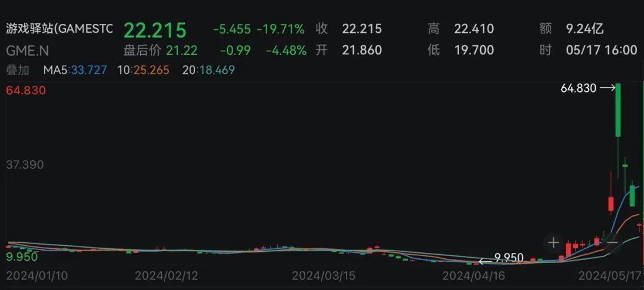Select the ticker symbol GME.N
Screen dimensions: 644x290
pyautogui.click(x=27, y=51)
